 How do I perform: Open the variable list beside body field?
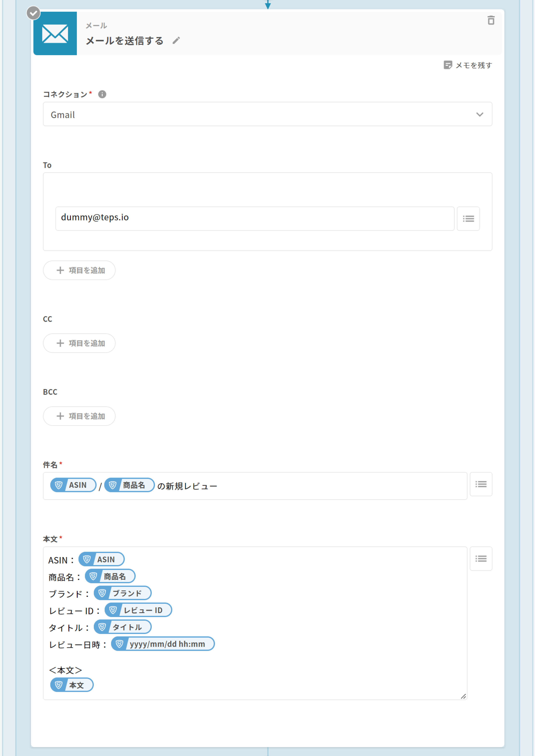click(481, 559)
